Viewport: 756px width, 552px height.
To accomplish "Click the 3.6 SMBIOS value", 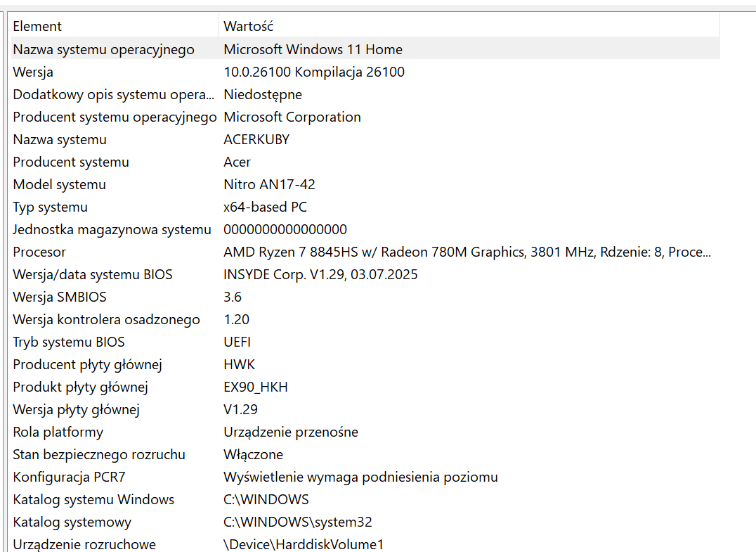I will point(233,297).
